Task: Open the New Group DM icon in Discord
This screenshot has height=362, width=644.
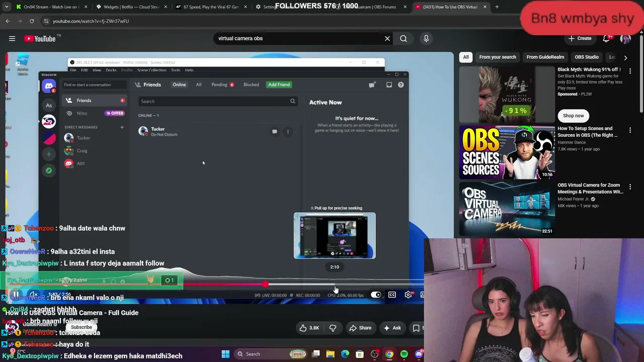Action: pyautogui.click(x=372, y=85)
